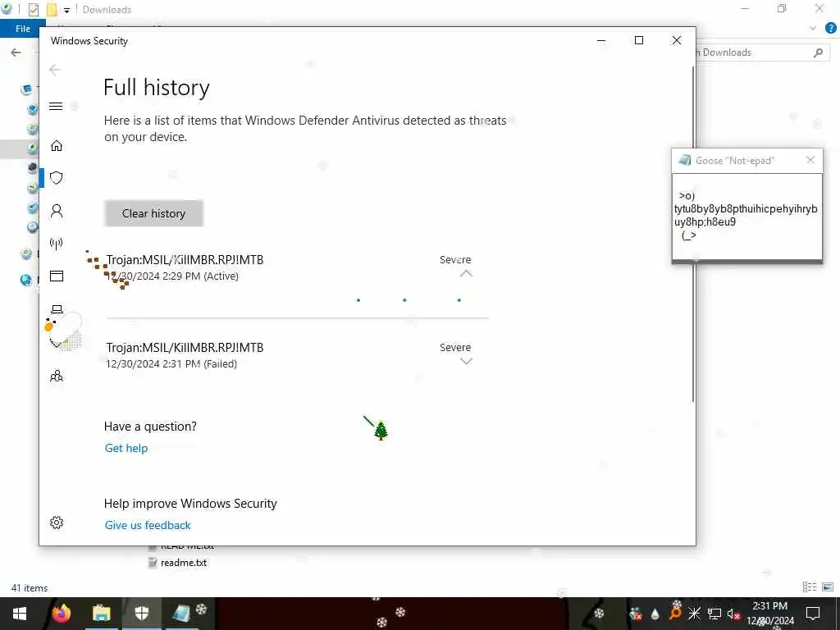Open the Get help link
The height and width of the screenshot is (630, 840).
126,448
